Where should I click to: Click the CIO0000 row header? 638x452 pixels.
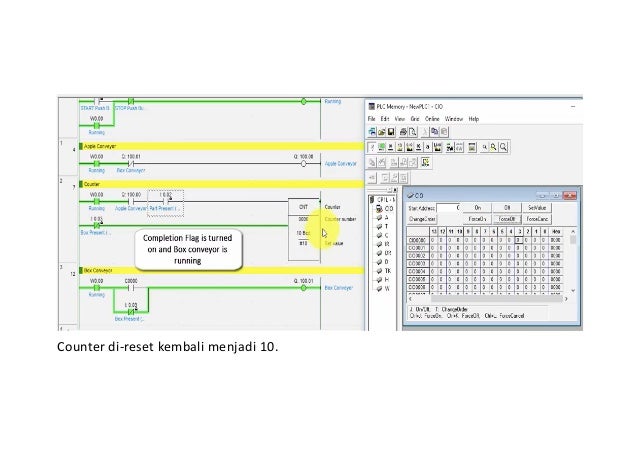417,240
